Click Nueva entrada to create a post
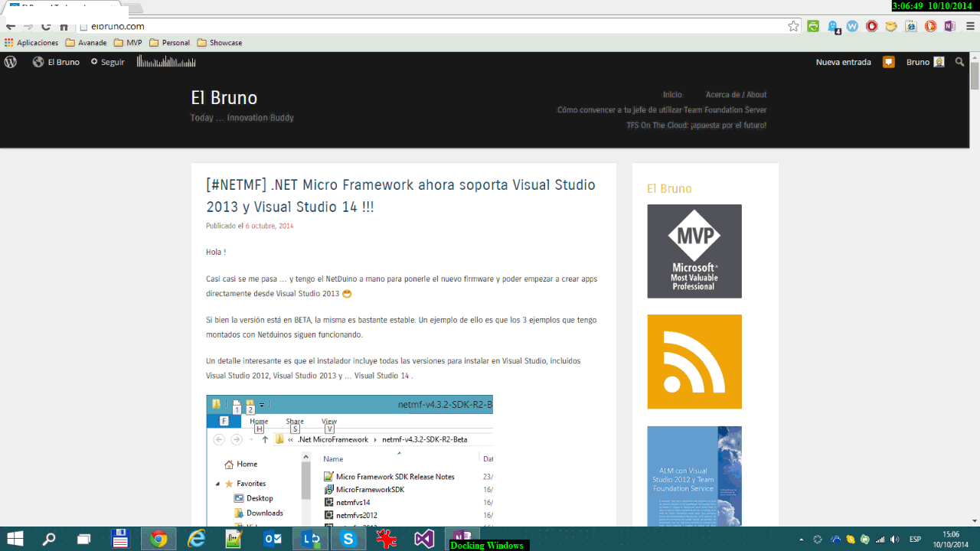The image size is (980, 551). 843,62
